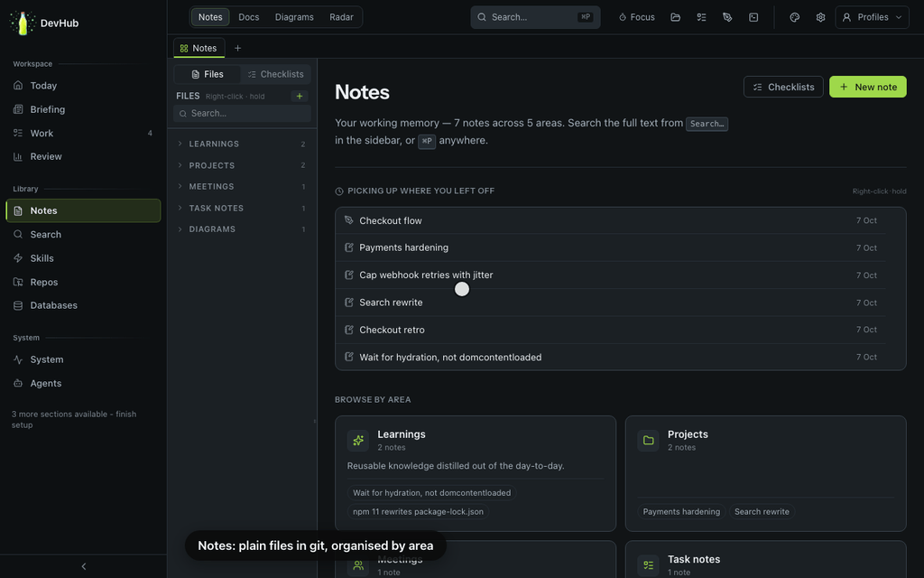Click the DevHub bottle logo
Screen dimensions: 924x578
tap(23, 23)
